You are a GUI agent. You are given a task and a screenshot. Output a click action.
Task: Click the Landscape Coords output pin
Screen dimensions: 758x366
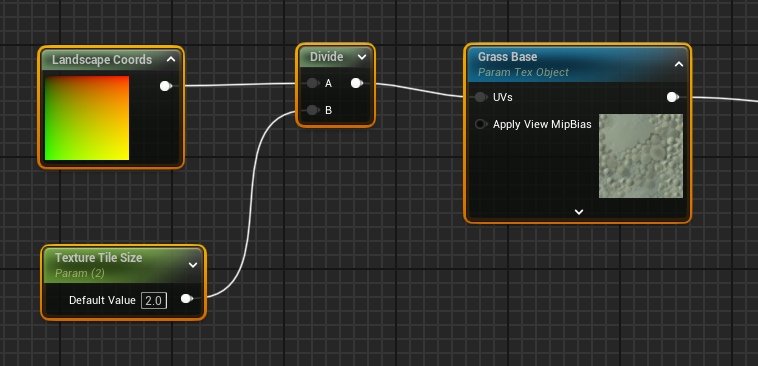165,86
